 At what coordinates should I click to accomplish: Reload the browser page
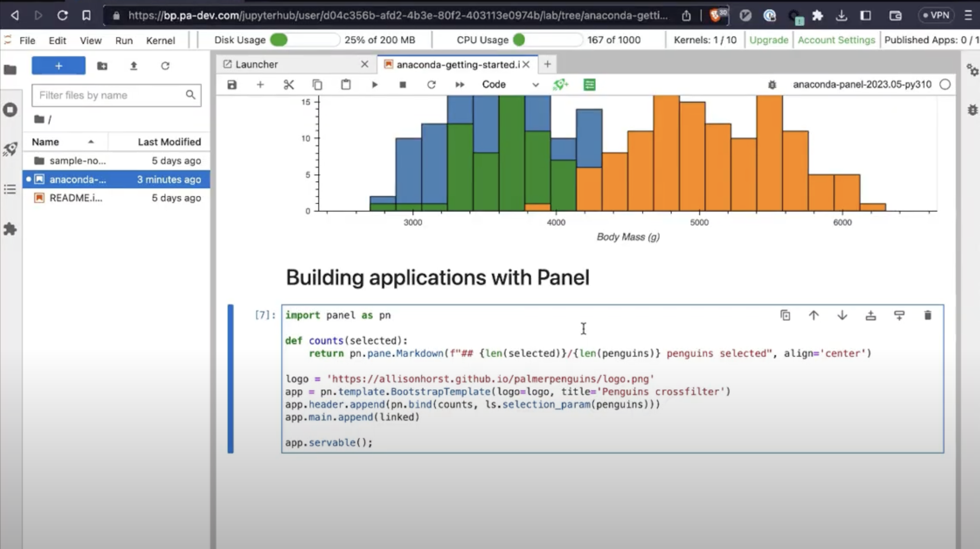tap(62, 16)
